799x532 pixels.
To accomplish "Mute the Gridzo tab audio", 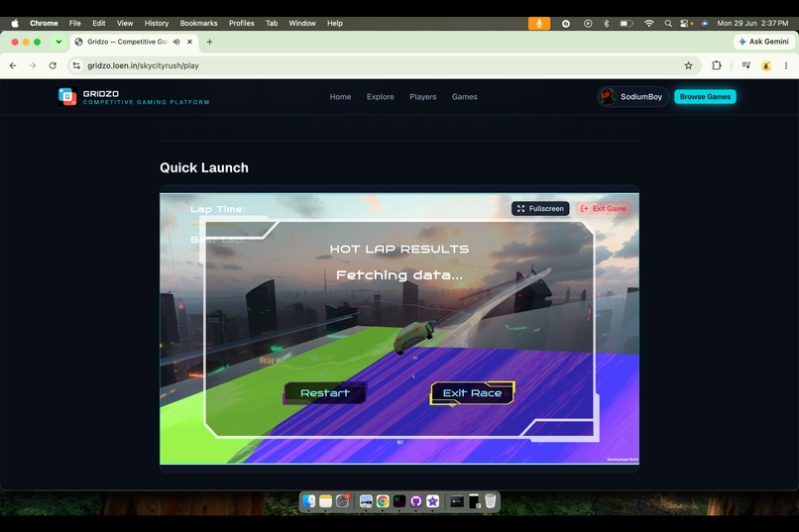I will tap(176, 42).
